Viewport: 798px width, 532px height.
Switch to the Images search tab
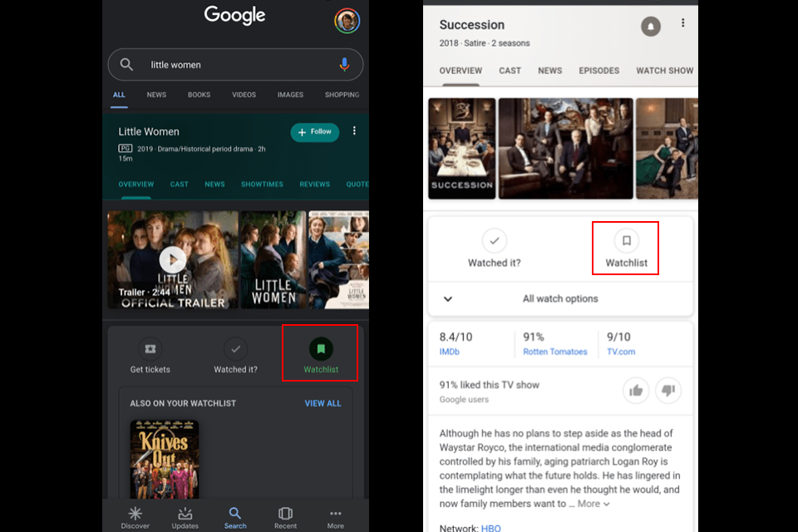click(x=290, y=95)
